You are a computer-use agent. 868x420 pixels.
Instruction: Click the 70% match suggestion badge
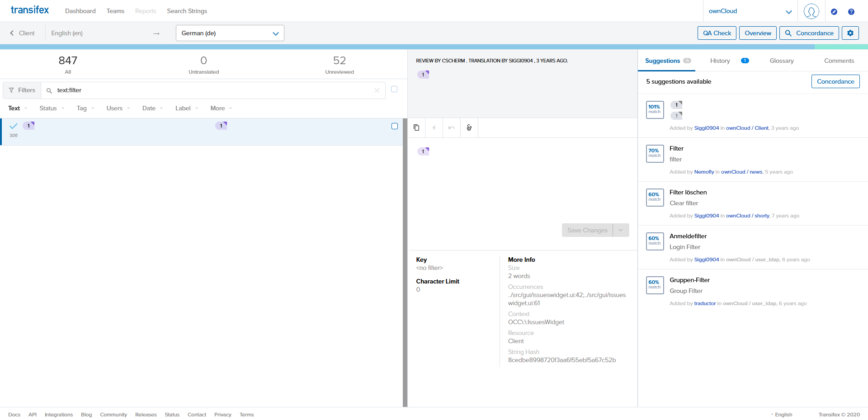(655, 154)
